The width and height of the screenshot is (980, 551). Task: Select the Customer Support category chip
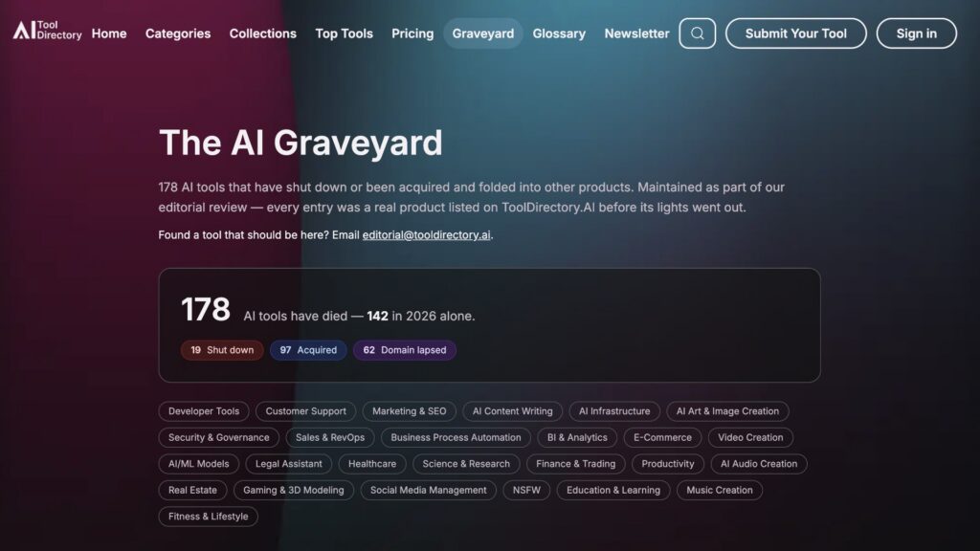point(305,411)
